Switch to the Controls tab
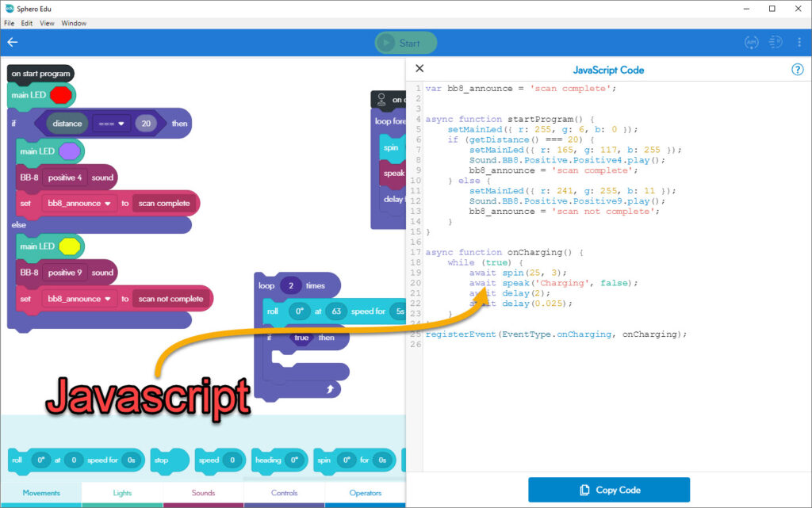This screenshot has height=508, width=812. 285,493
